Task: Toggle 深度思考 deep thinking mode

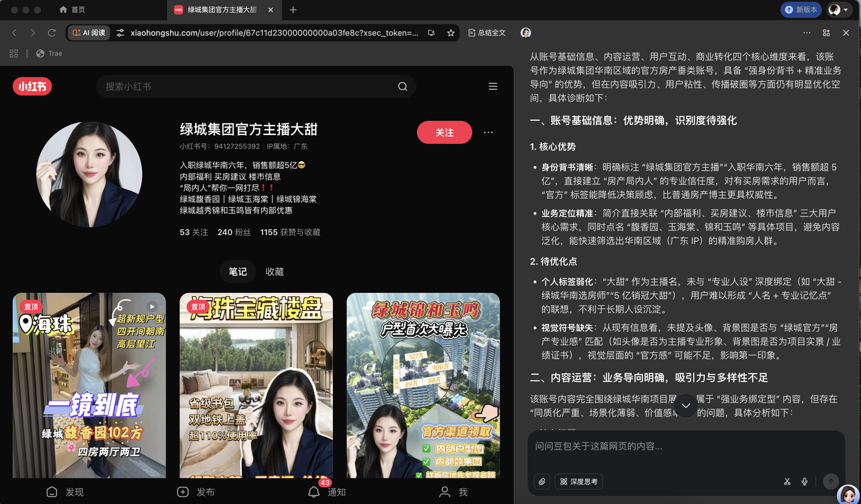Action: coord(578,481)
